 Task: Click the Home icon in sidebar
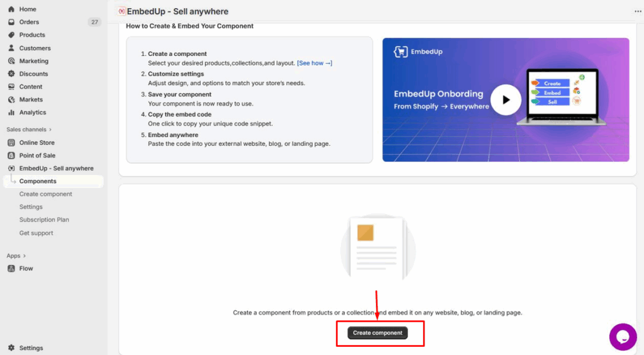click(11, 9)
